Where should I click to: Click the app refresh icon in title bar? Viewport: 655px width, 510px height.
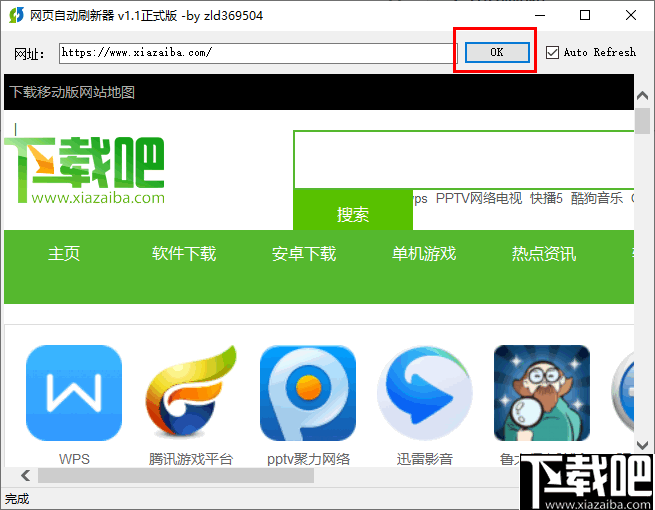(17, 15)
